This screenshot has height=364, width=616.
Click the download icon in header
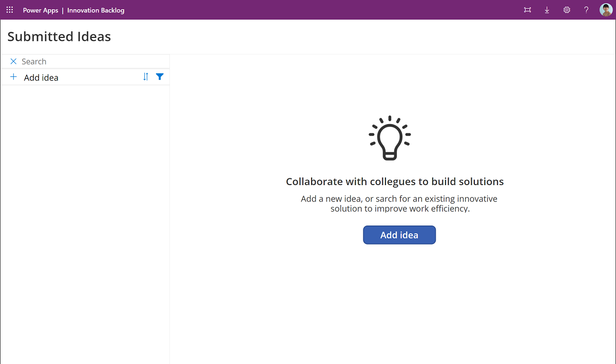547,10
